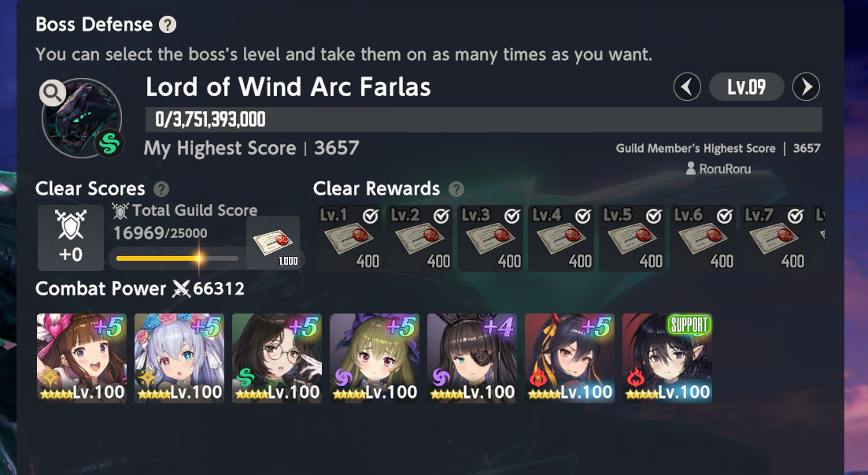This screenshot has width=868, height=475.
Task: Select the Lv.6 clear reward item
Action: pyautogui.click(x=702, y=239)
